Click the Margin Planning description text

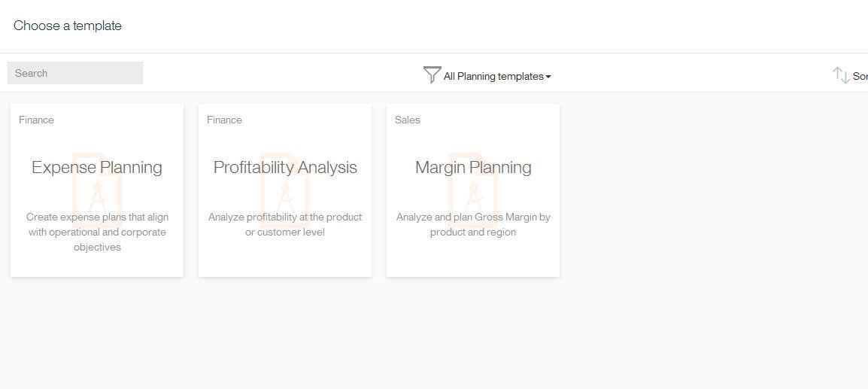(x=473, y=224)
